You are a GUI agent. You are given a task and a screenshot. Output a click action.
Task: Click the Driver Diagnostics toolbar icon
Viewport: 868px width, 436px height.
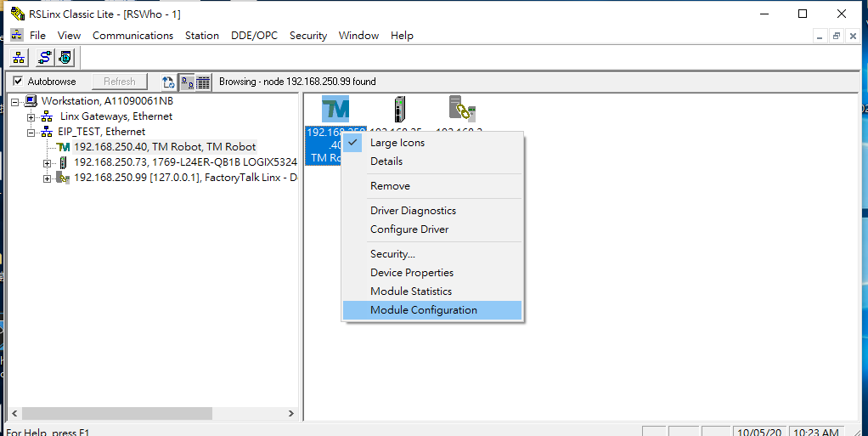(65, 57)
